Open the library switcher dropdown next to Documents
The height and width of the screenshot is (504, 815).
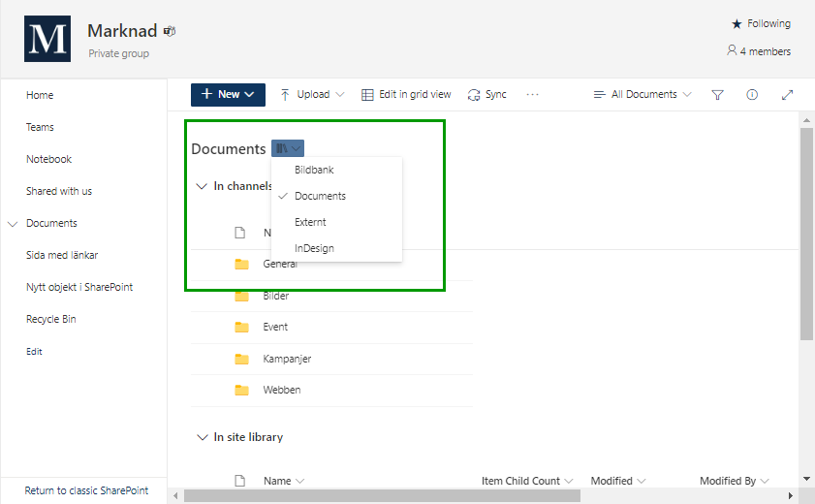288,148
